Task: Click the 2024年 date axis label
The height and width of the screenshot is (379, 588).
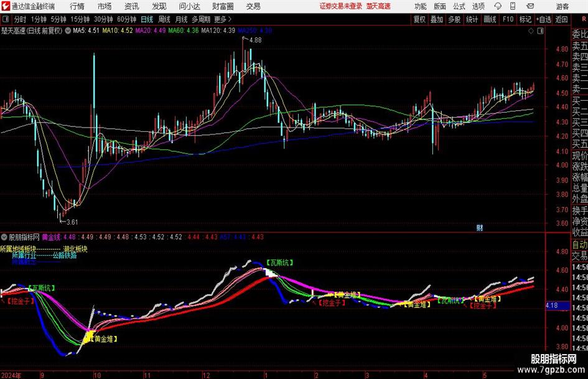Action: (x=11, y=375)
